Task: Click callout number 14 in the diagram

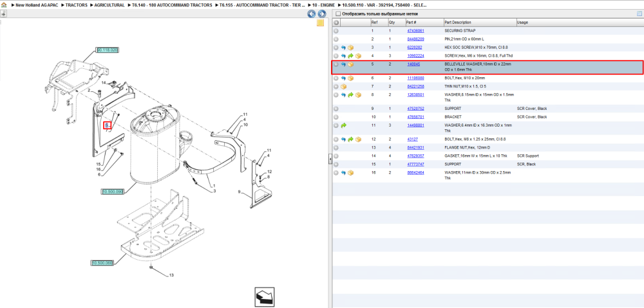Action: pyautogui.click(x=104, y=82)
